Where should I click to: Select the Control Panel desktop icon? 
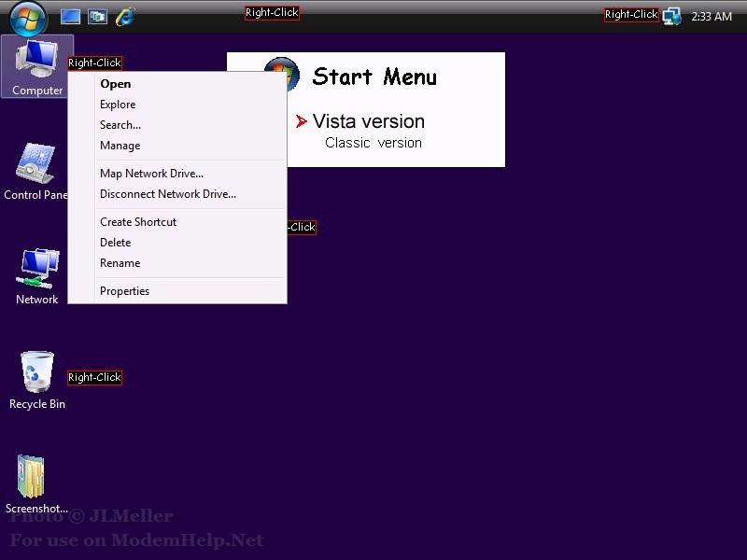point(35,172)
